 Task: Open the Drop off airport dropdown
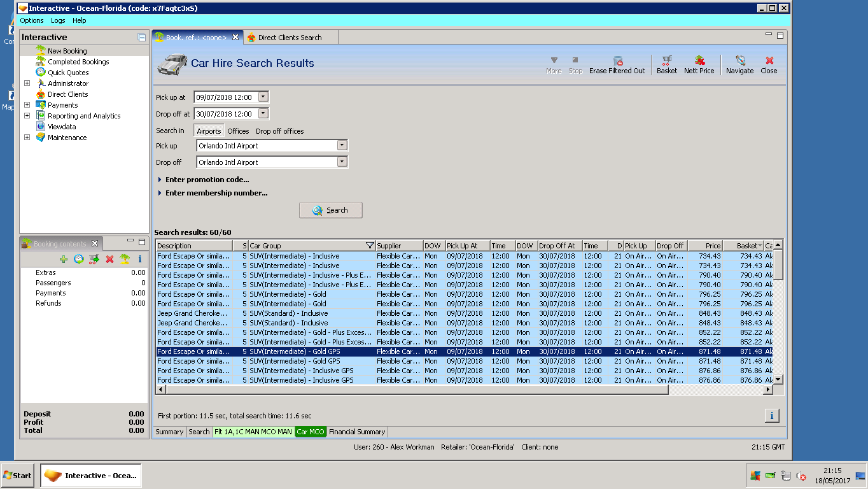(x=342, y=162)
